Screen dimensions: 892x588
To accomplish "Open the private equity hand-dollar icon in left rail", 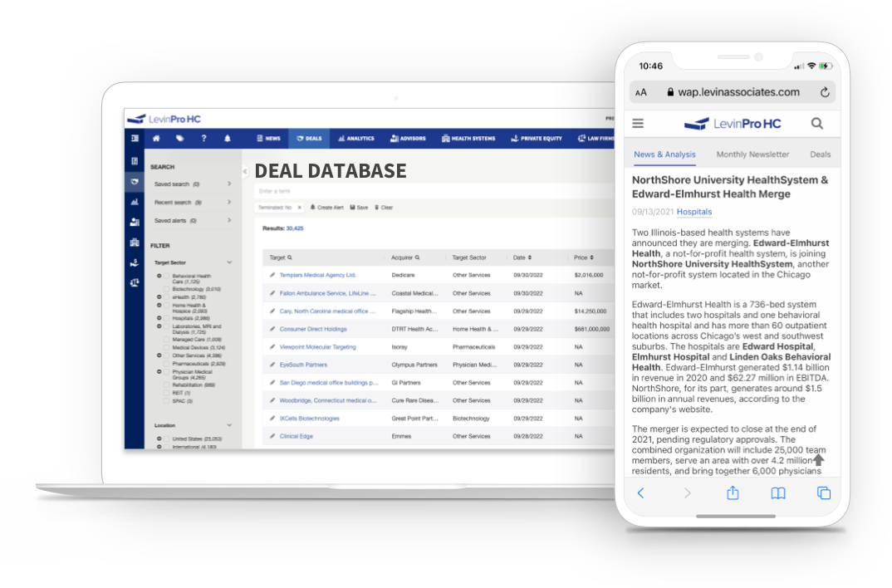I will 135,262.
